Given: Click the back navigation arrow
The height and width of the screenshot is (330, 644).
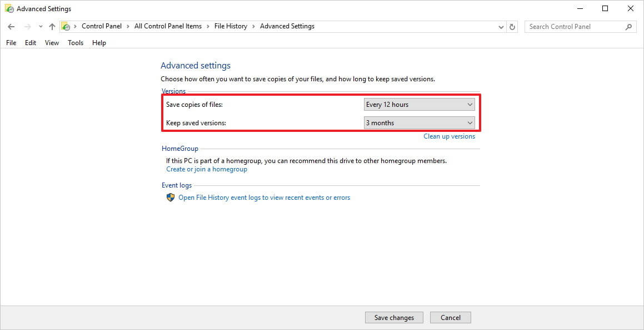Looking at the screenshot, I should pyautogui.click(x=11, y=27).
